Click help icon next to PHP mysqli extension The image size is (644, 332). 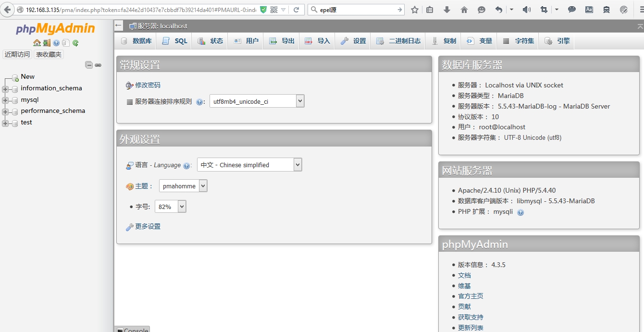[520, 212]
